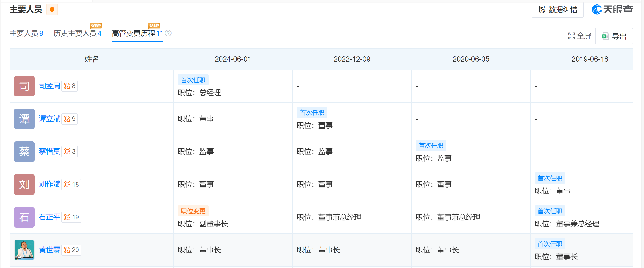Click the help question mark icon
This screenshot has height=268, width=644.
tap(168, 33)
